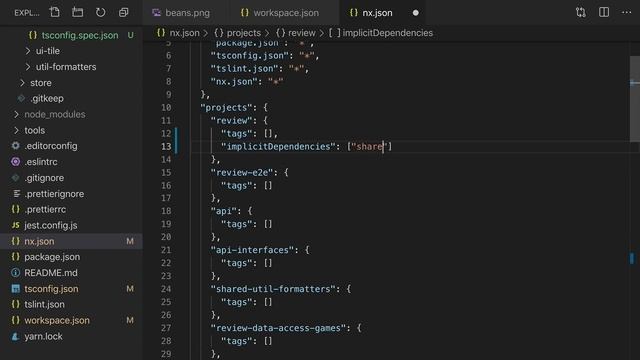This screenshot has width=640, height=360.
Task: Click the braces icon beside workspace.json in Explorer
Action: click(16, 320)
